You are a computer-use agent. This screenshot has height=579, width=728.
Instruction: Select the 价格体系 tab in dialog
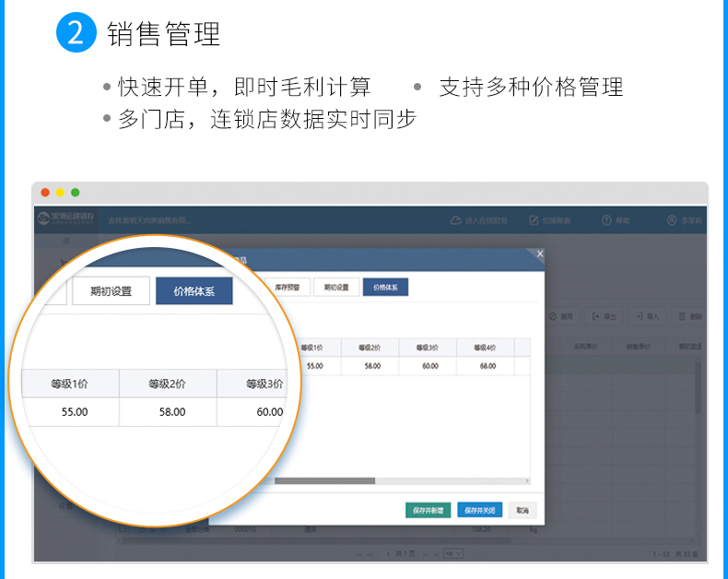(x=385, y=287)
